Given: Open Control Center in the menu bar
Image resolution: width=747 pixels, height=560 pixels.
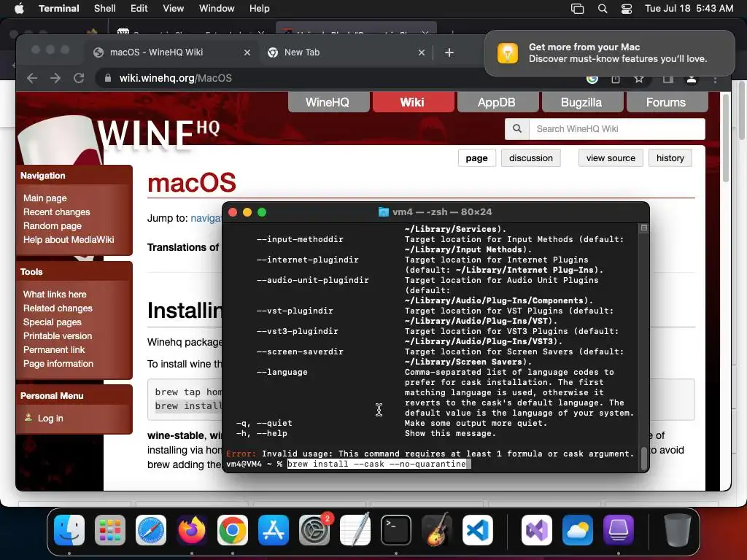Looking at the screenshot, I should (627, 9).
